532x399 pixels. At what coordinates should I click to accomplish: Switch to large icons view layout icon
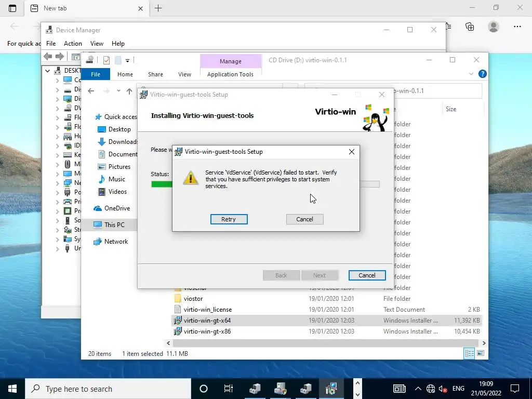481,353
